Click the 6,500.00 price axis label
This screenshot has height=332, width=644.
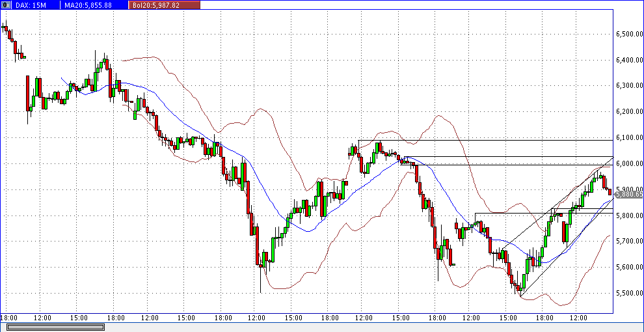629,34
